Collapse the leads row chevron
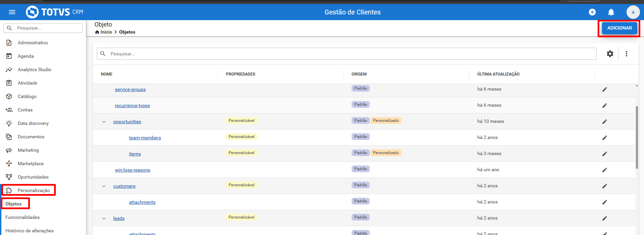Viewport: 644px width, 235px height. [x=104, y=219]
